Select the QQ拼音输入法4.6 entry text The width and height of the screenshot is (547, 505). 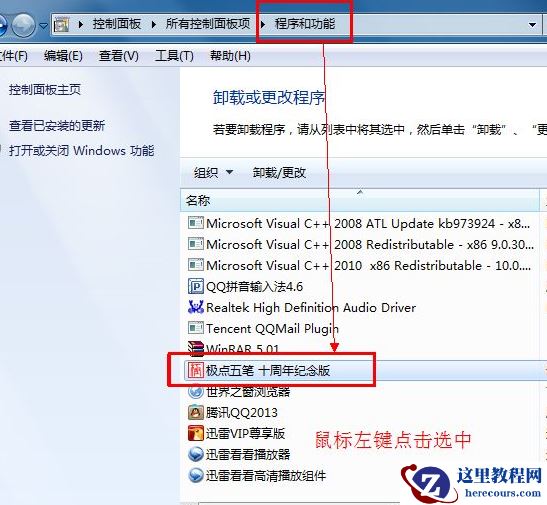click(x=255, y=287)
